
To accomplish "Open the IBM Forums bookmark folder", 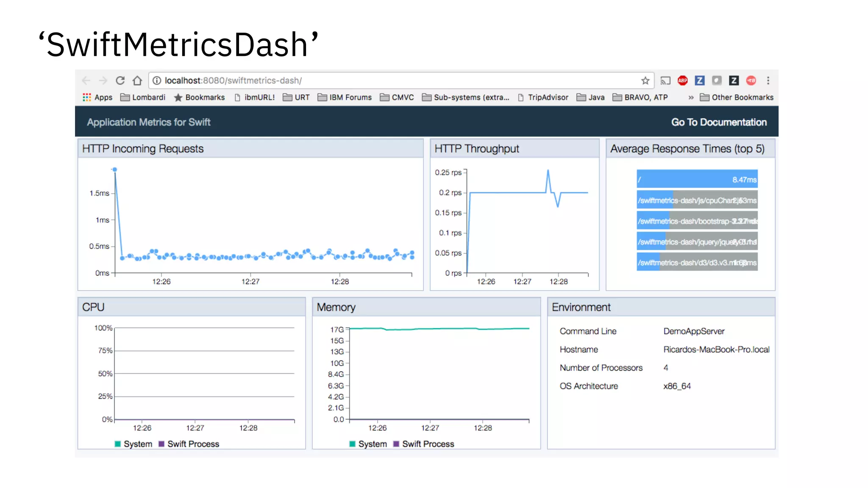I will click(x=345, y=97).
